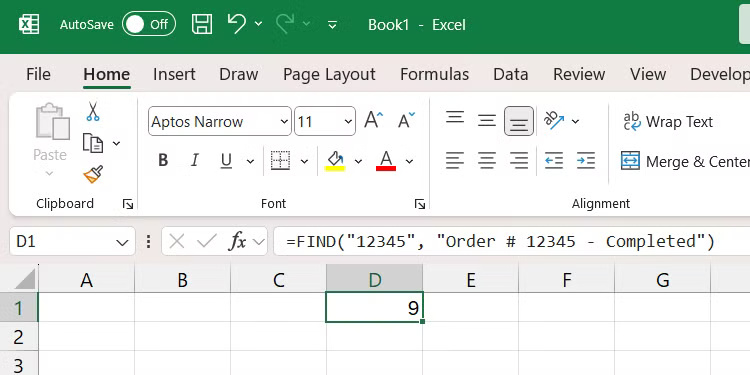Open the Redo history dropdown
Image resolution: width=750 pixels, height=375 pixels.
tap(307, 24)
